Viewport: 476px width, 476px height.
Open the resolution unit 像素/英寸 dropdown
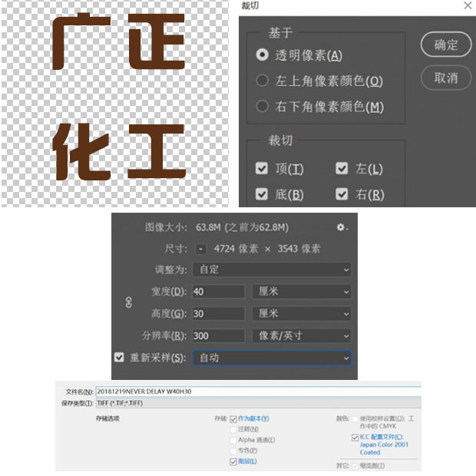(301, 336)
